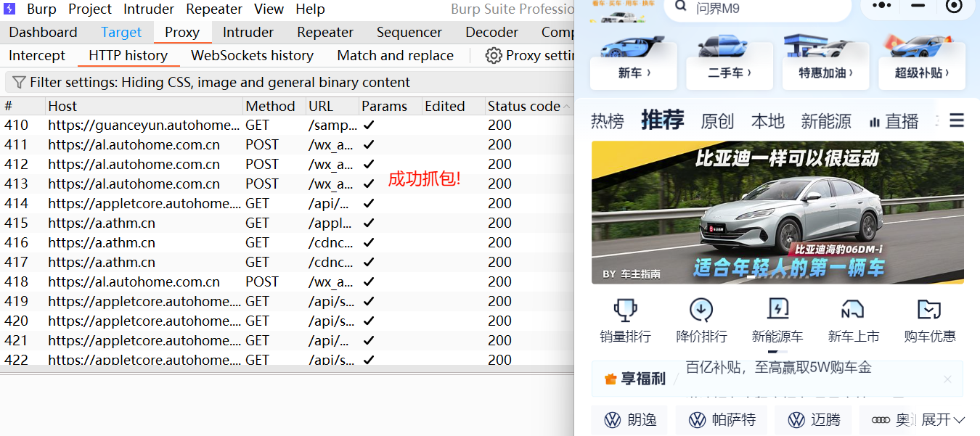Click the mini program close circle icon
Screen dimensions: 980x436
pos(954,7)
